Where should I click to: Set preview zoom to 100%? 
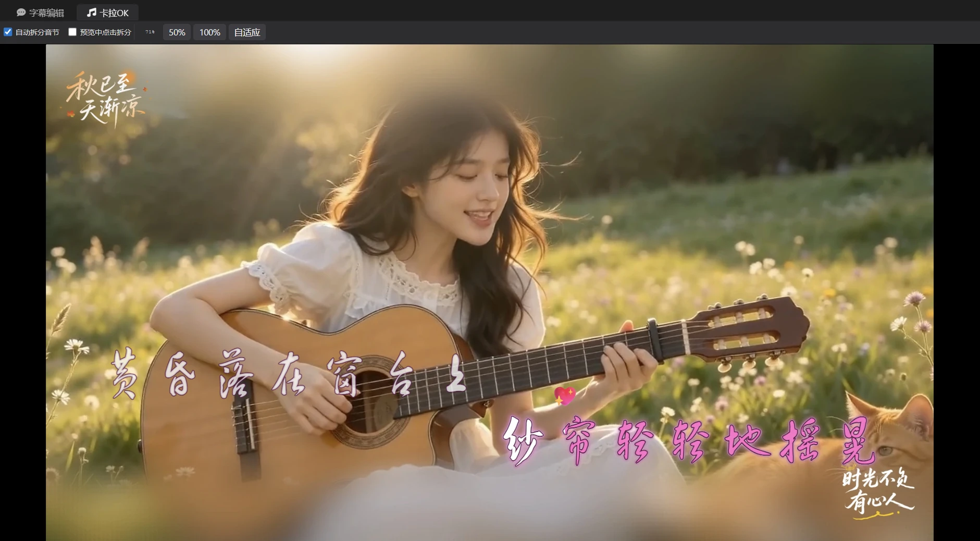210,32
